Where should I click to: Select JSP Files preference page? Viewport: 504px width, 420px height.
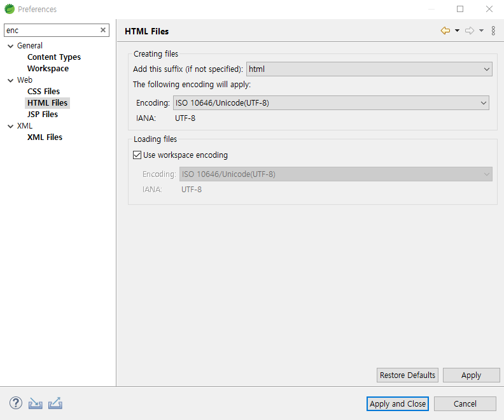pyautogui.click(x=43, y=115)
